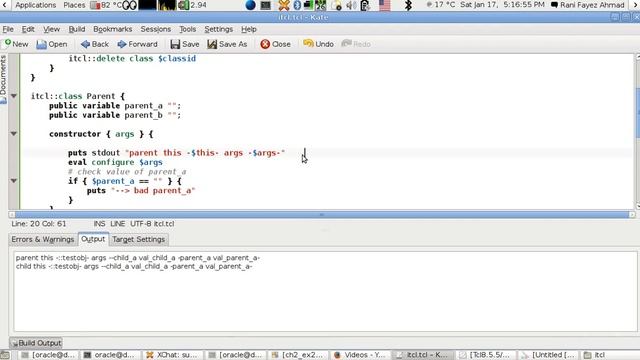Click the blue globe icon in top panel

pyautogui.click(x=251, y=5)
